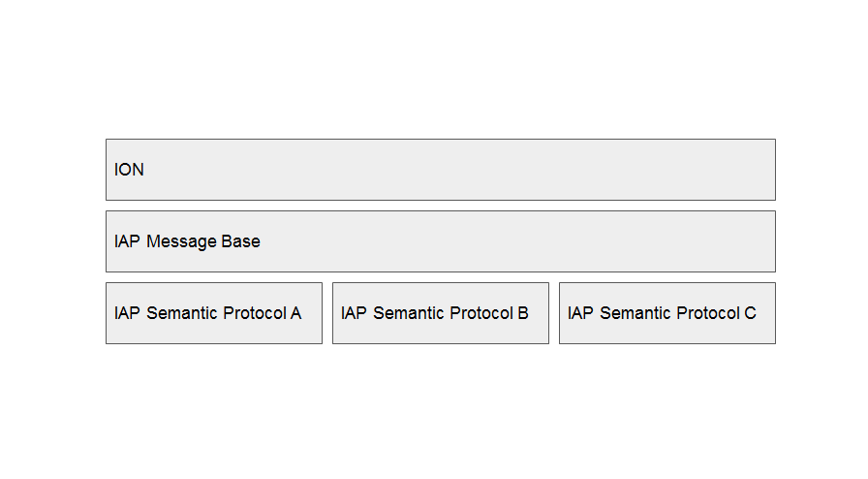Click "Semantic" in the Protocol C box
The image size is (868, 479).
coord(635,313)
